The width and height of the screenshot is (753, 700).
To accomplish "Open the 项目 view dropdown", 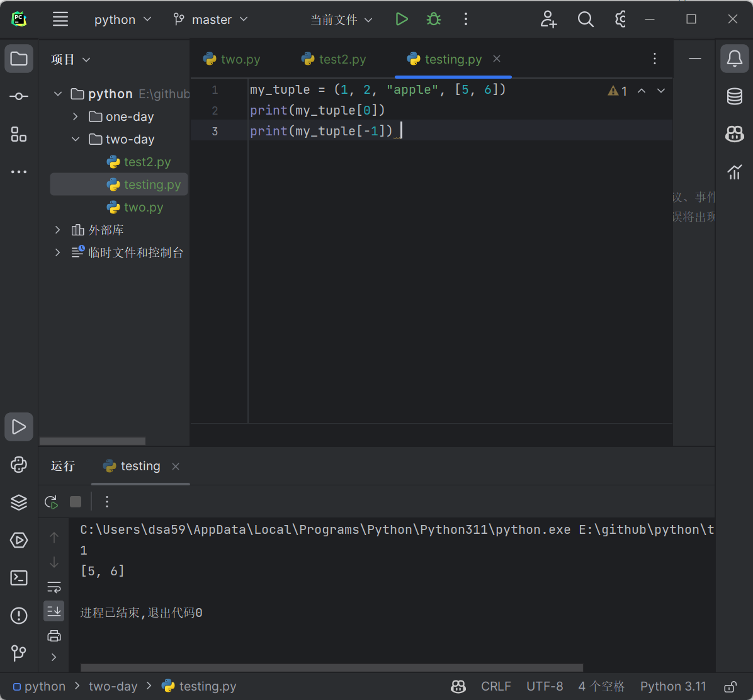I will tap(71, 60).
